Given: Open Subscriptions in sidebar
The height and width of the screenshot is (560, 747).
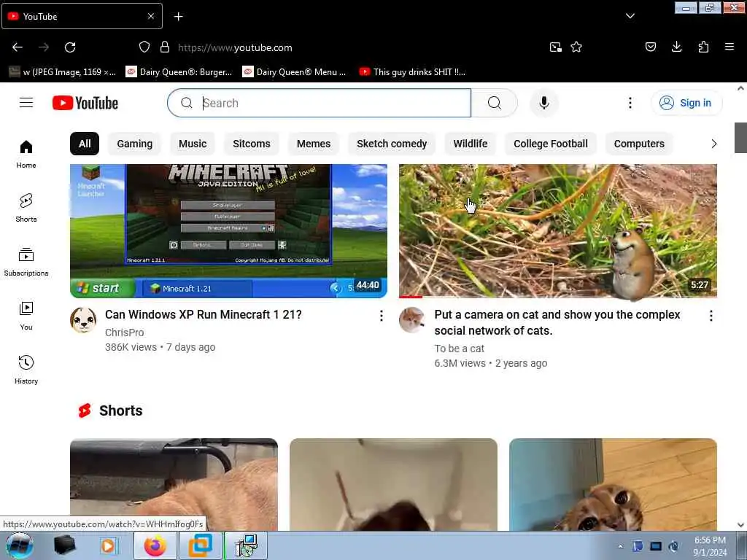Looking at the screenshot, I should (26, 262).
